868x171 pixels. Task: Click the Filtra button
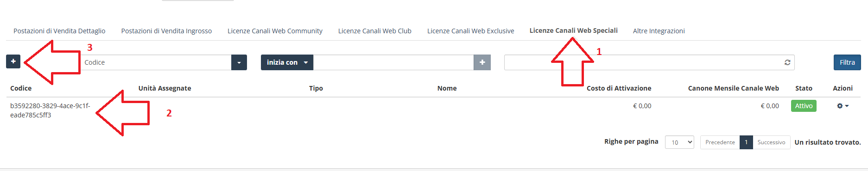(847, 62)
